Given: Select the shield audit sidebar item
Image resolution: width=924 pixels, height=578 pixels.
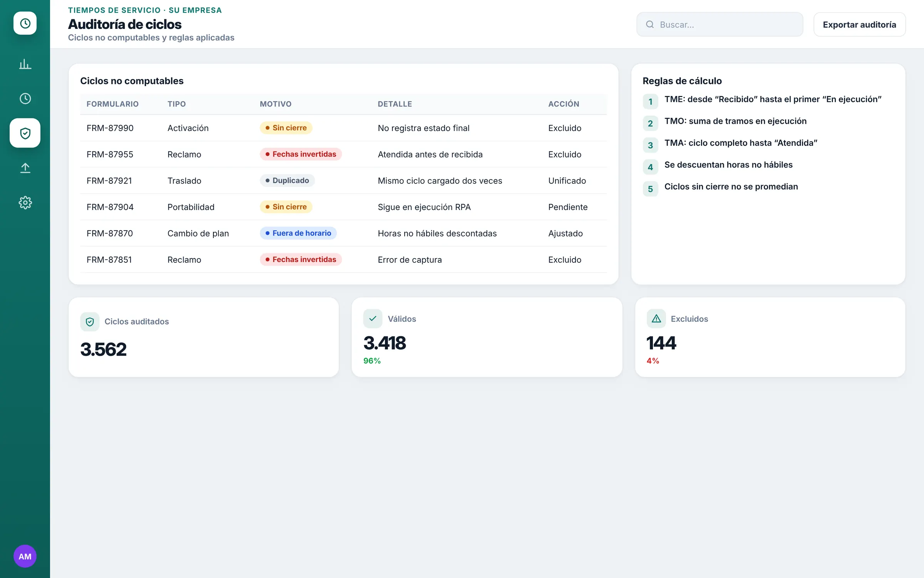Looking at the screenshot, I should 25,133.
